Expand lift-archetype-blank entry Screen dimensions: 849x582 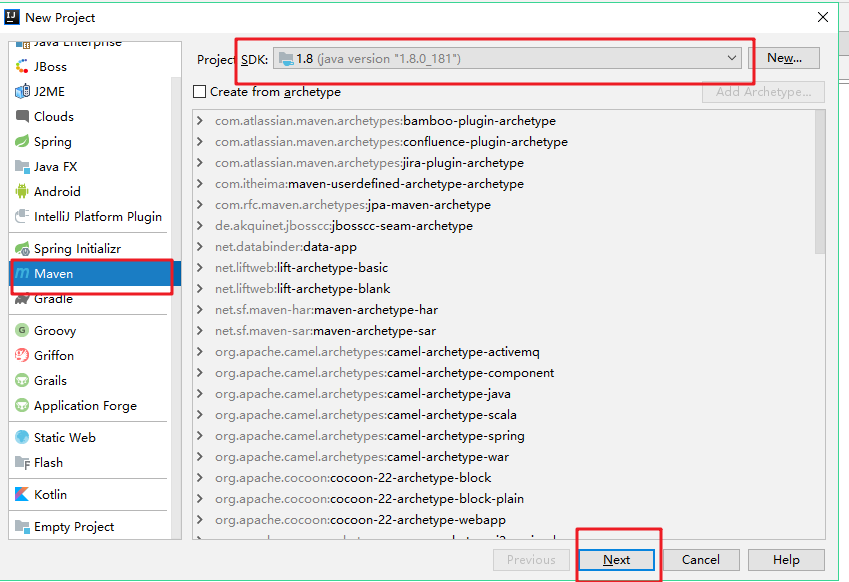pos(200,289)
